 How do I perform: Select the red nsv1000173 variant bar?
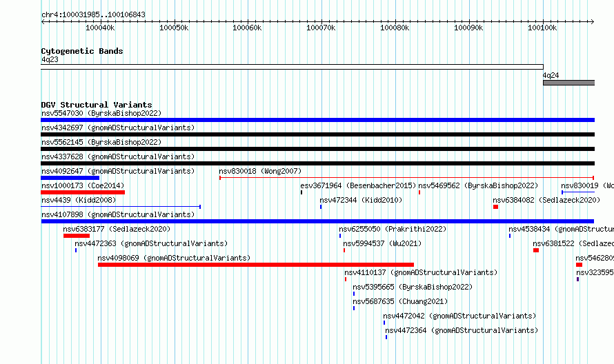83,192
